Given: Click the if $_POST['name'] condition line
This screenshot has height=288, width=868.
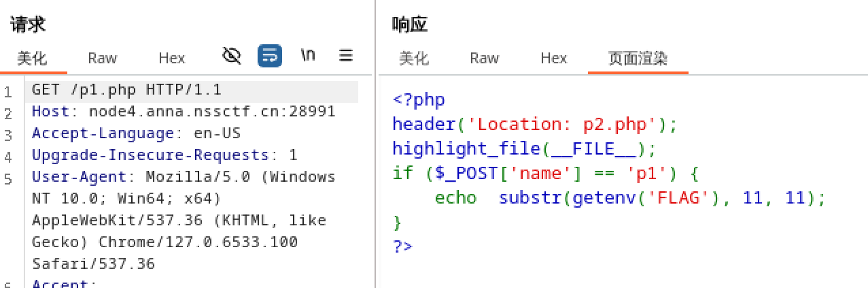Looking at the screenshot, I should pyautogui.click(x=546, y=174).
